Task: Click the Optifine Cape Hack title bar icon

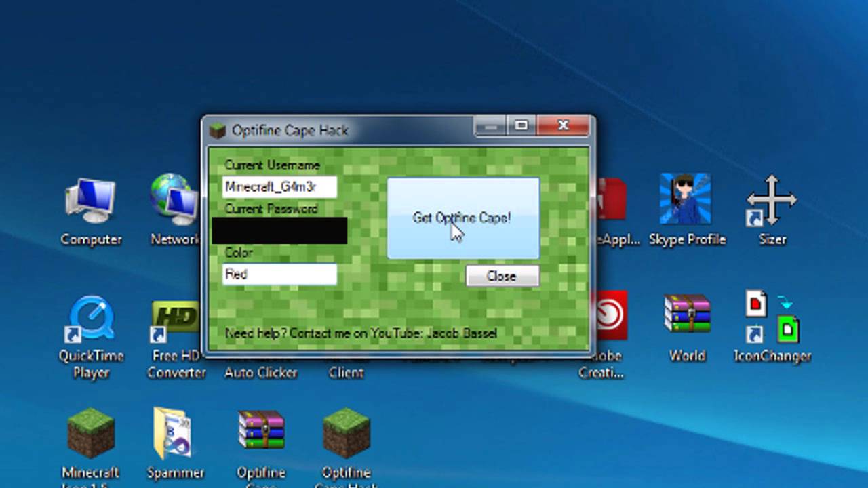Action: [217, 130]
